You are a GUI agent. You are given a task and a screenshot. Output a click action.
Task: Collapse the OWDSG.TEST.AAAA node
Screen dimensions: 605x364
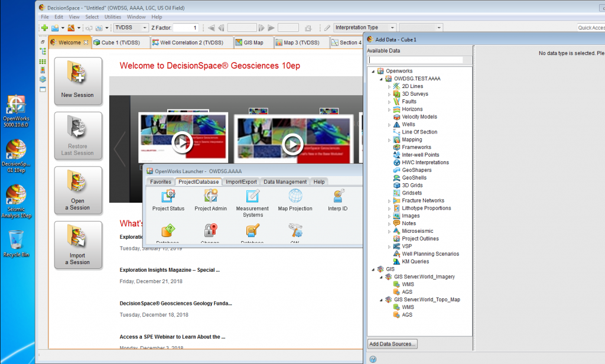tap(381, 79)
